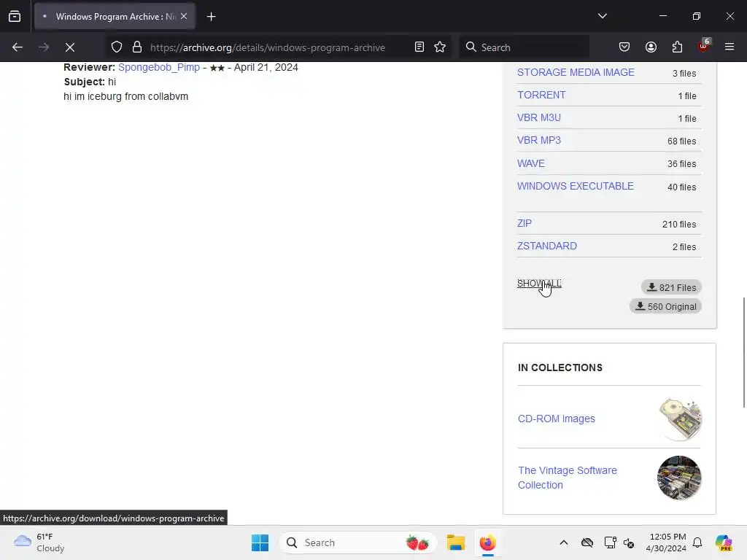Screen dimensions: 747x560
Task: Select "68 files" count text
Action: pos(682,141)
